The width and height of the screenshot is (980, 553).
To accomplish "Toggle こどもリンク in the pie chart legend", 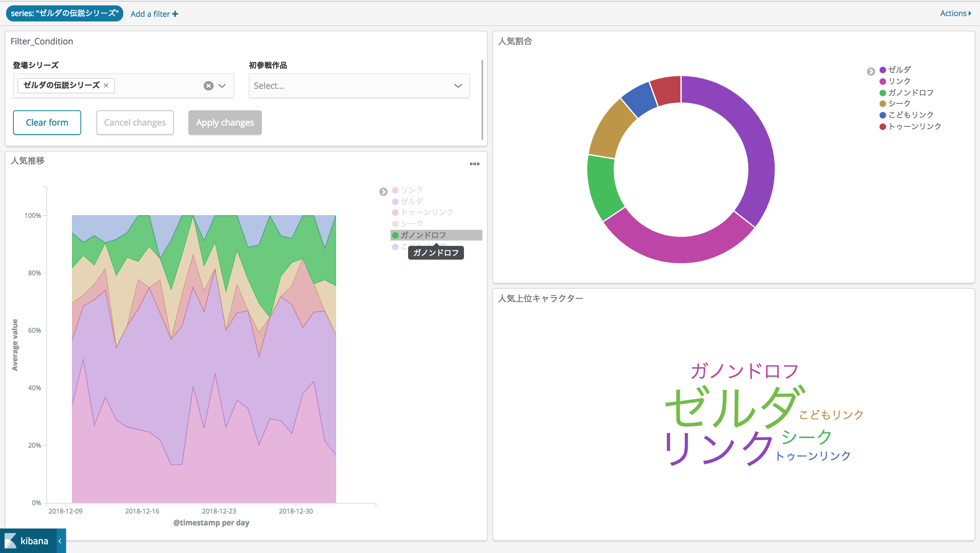I will pos(911,115).
